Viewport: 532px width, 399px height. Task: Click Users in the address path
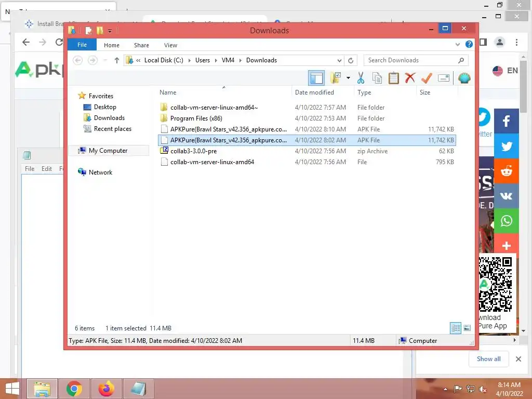203,60
